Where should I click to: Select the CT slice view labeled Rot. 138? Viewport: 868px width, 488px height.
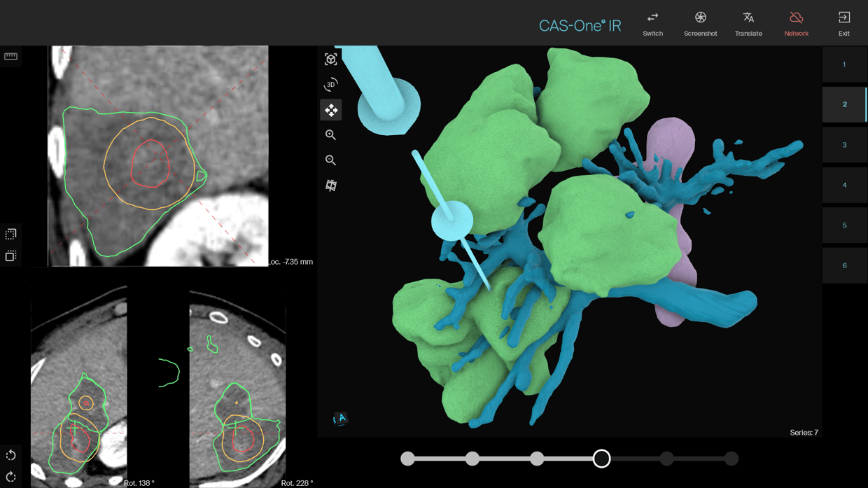[79, 386]
